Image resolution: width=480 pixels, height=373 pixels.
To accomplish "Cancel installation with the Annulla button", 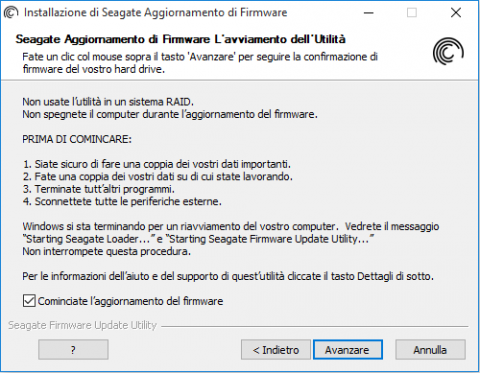I will [430, 350].
